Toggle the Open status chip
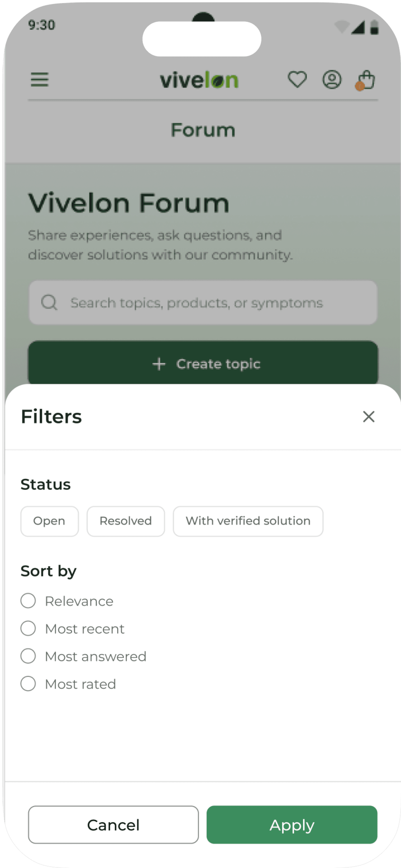The width and height of the screenshot is (401, 868). [x=49, y=521]
